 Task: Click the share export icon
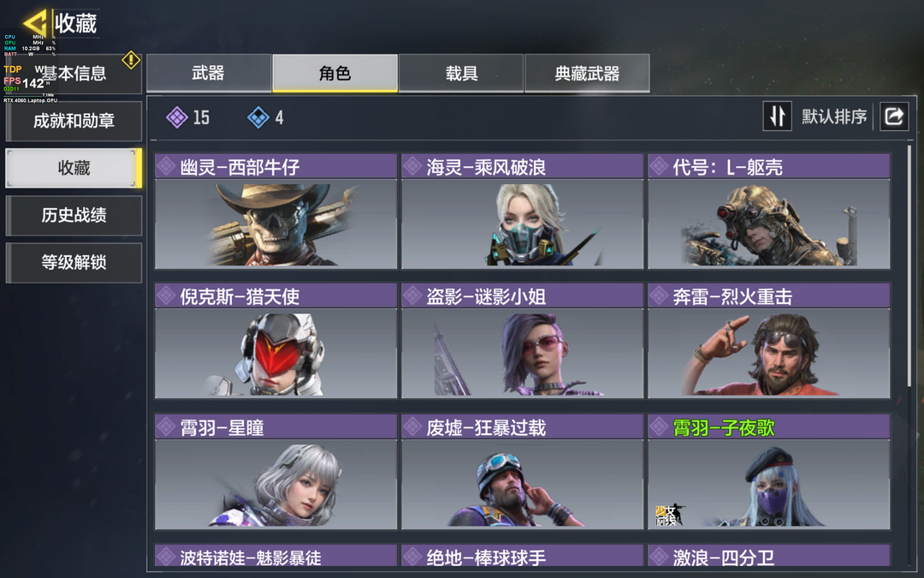coord(894,116)
